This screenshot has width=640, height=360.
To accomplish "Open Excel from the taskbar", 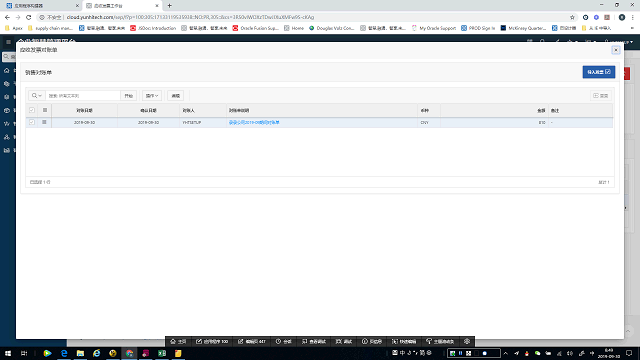I will (x=162, y=353).
